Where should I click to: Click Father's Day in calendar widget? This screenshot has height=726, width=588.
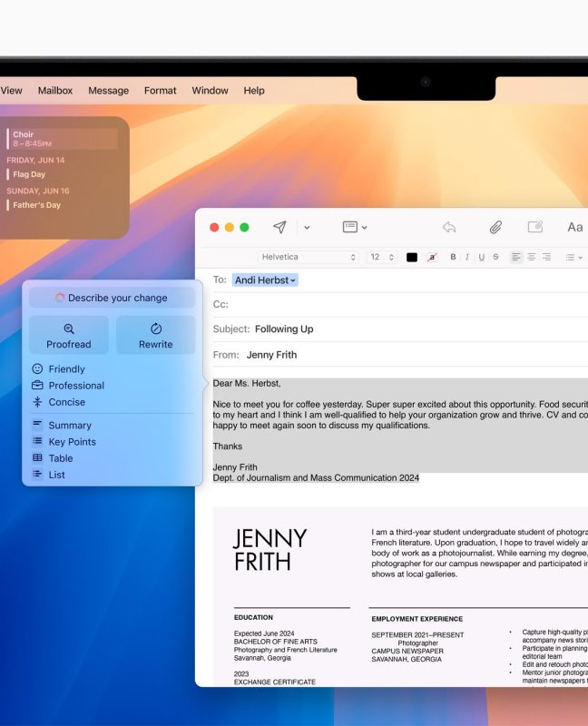click(36, 205)
